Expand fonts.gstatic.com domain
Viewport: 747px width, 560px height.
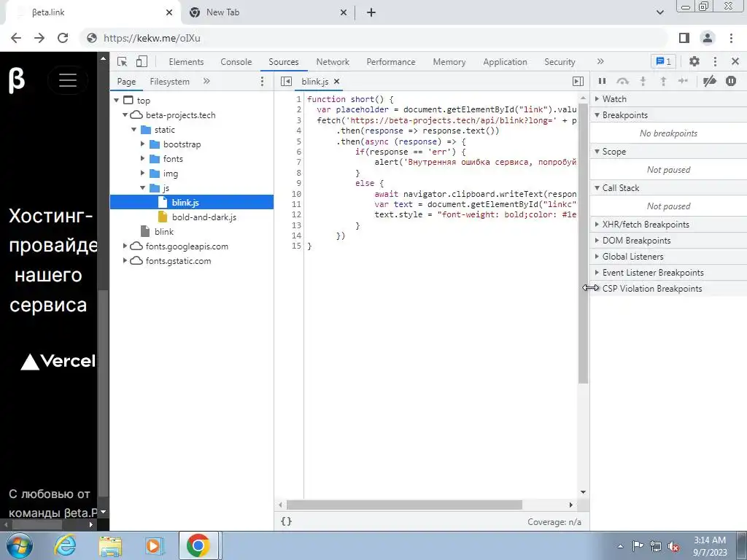point(125,262)
